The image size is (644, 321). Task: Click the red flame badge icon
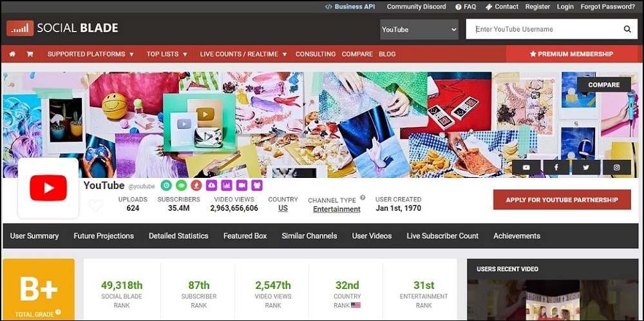196,186
